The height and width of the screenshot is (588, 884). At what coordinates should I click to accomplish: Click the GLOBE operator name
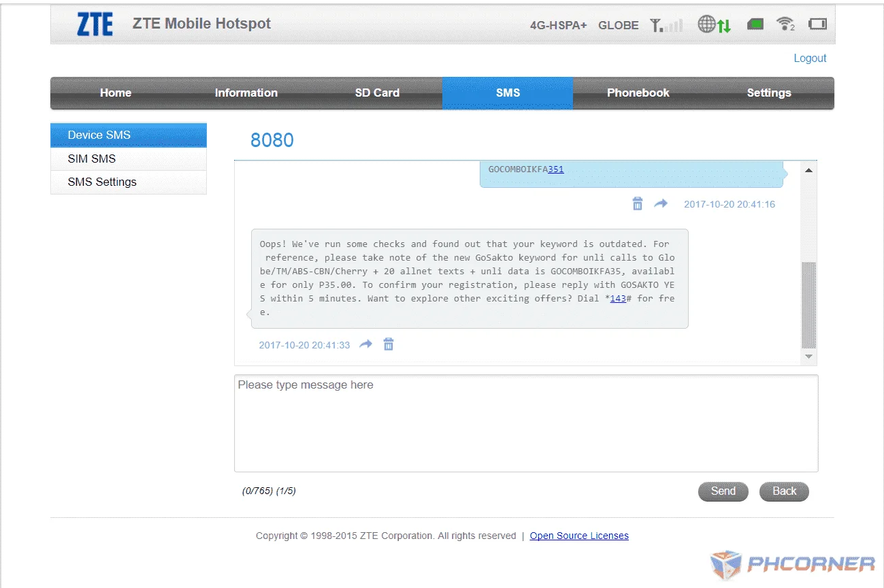coord(619,26)
